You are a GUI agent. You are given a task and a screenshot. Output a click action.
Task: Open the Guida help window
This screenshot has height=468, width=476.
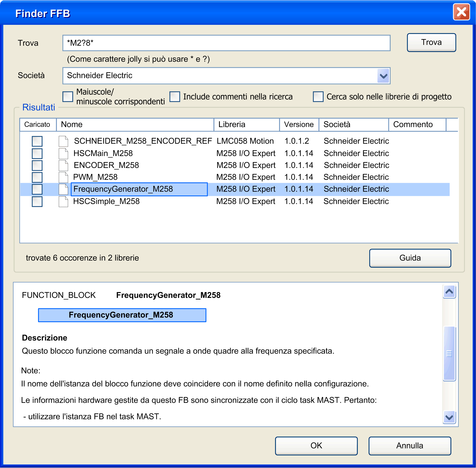tap(410, 258)
